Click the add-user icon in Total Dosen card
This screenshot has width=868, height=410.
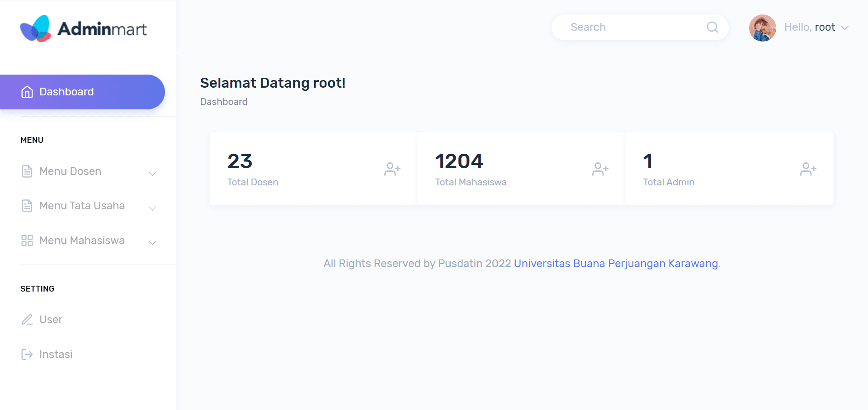[x=392, y=169]
